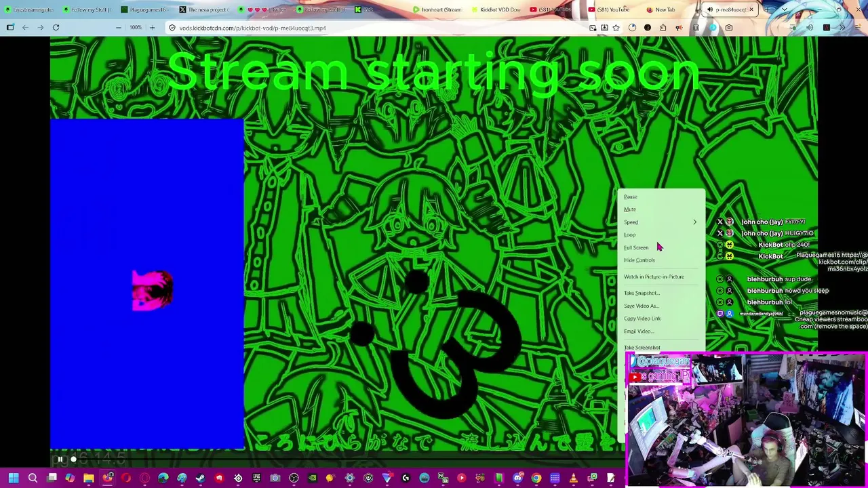Open Google Chrome from the taskbar
Image resolution: width=868 pixels, height=488 pixels.
point(536,478)
